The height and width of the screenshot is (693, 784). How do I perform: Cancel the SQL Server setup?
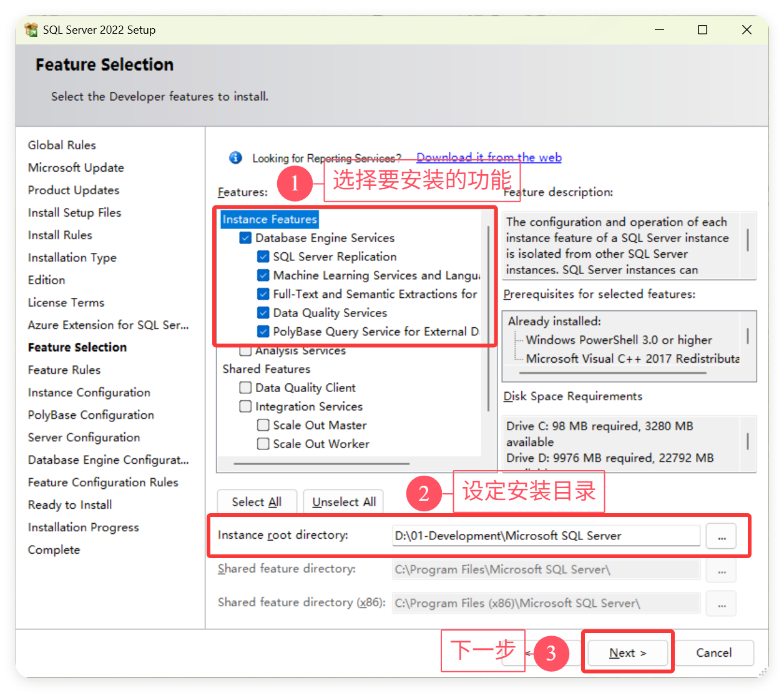click(714, 652)
